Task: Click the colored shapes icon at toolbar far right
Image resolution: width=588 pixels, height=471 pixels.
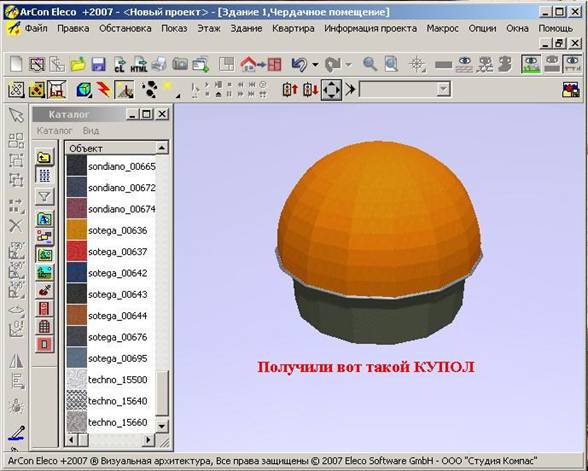Action: tap(571, 90)
